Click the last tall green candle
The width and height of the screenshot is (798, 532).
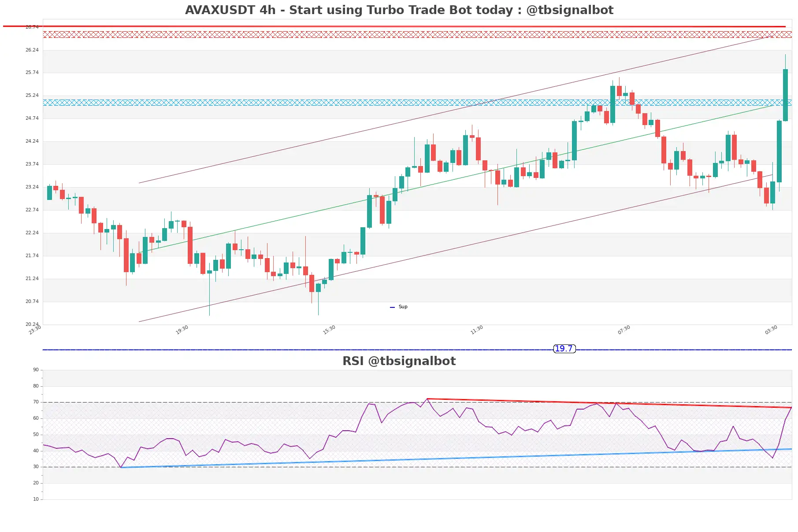[785, 95]
